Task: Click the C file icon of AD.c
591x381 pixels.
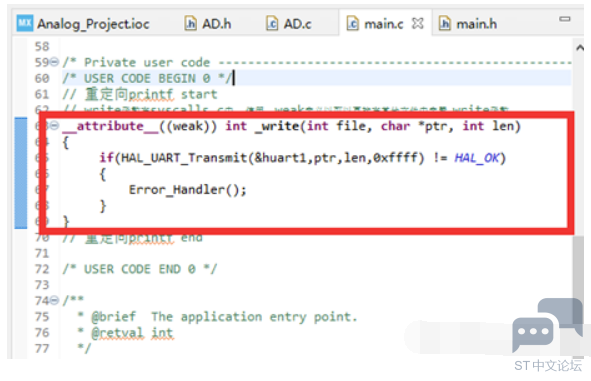Action: (x=272, y=24)
